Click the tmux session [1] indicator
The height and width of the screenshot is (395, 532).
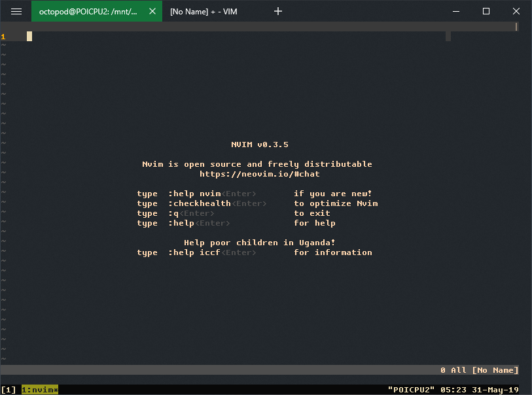point(9,390)
